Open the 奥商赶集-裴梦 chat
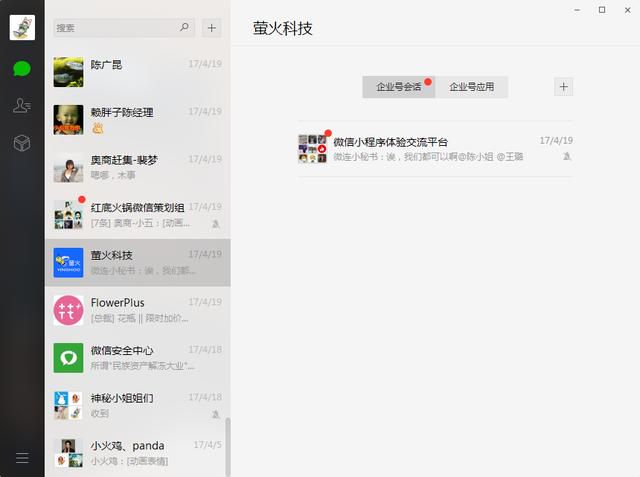 (x=138, y=167)
